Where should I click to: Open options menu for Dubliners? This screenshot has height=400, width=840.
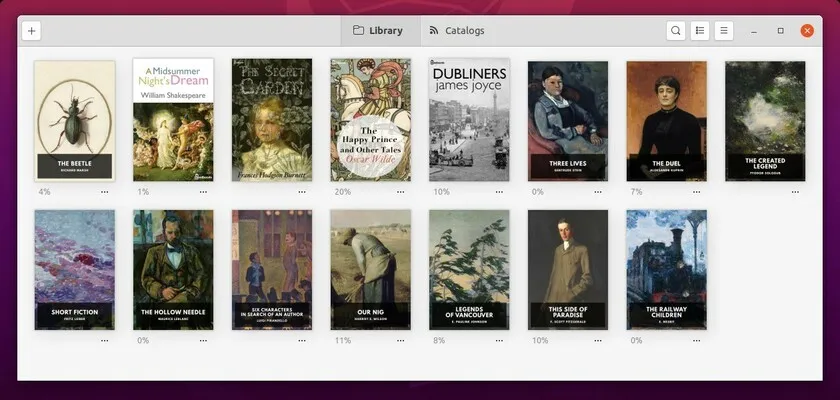pos(499,192)
